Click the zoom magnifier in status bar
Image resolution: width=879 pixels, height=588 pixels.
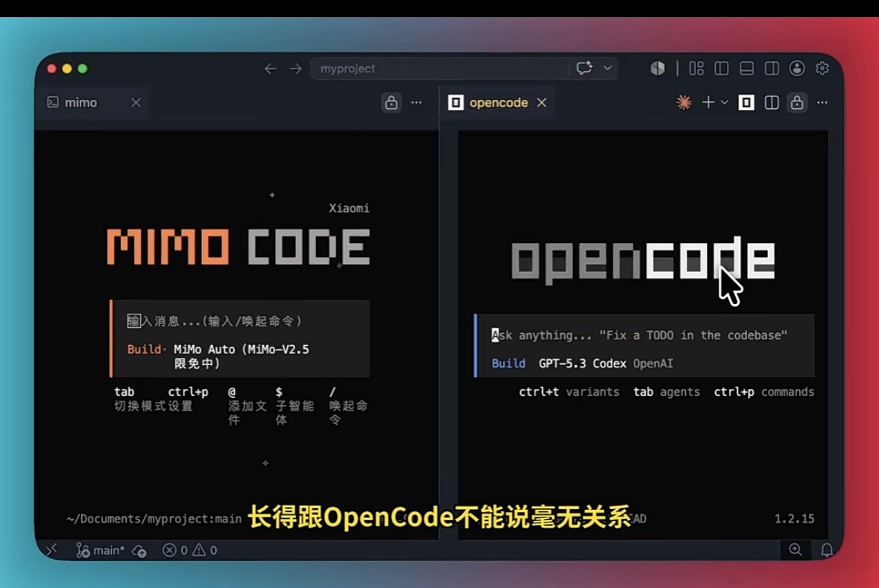(x=795, y=550)
